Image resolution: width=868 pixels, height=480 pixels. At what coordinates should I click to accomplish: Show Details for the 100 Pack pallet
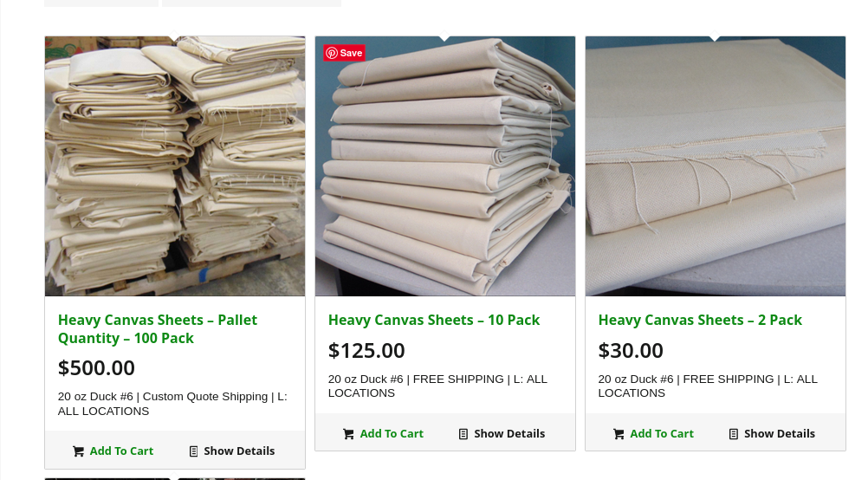pyautogui.click(x=232, y=451)
